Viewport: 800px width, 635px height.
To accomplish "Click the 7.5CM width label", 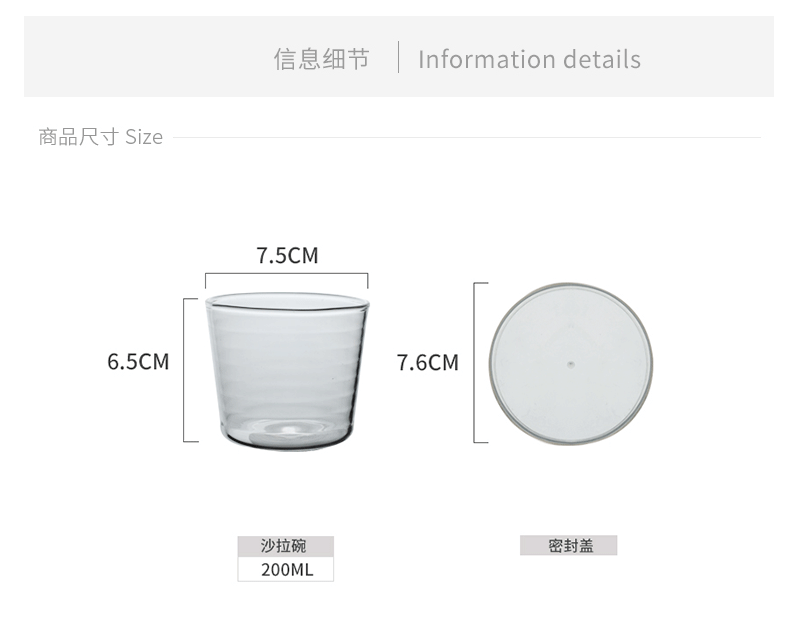I will (287, 256).
